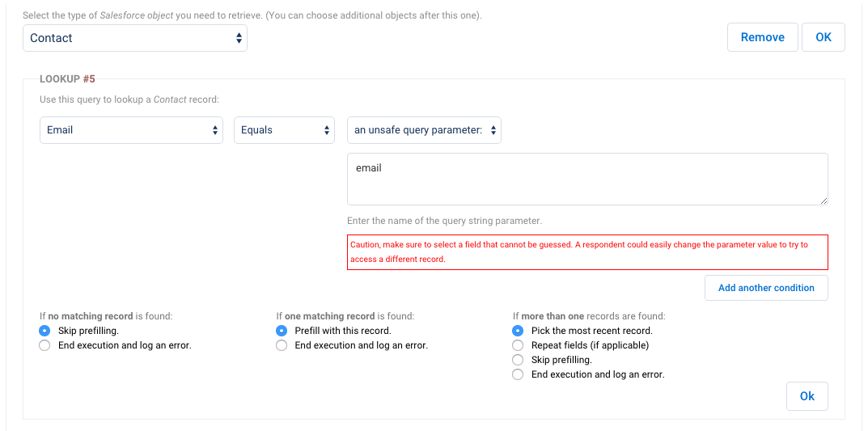Select Pick the most recent record
The image size is (868, 431).
[x=519, y=331]
